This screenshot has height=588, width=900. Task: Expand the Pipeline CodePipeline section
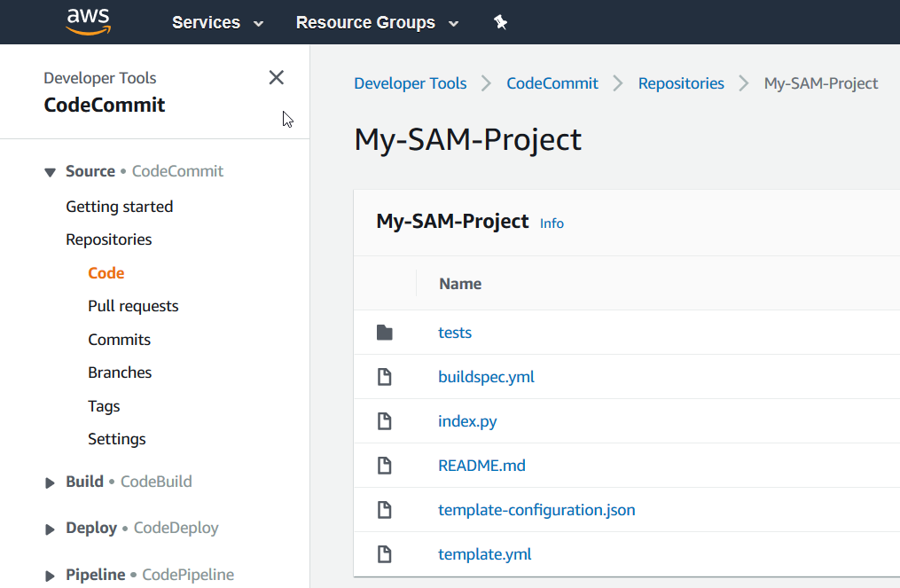(x=51, y=576)
